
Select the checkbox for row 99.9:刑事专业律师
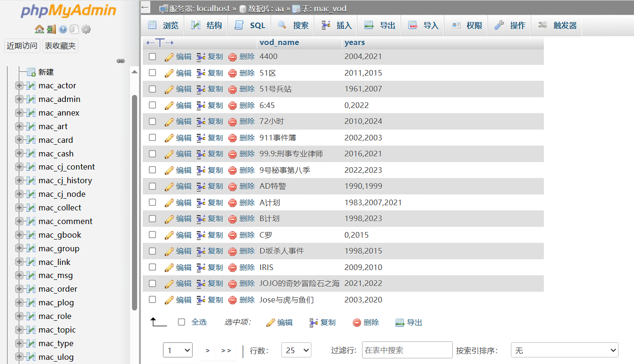tap(152, 154)
